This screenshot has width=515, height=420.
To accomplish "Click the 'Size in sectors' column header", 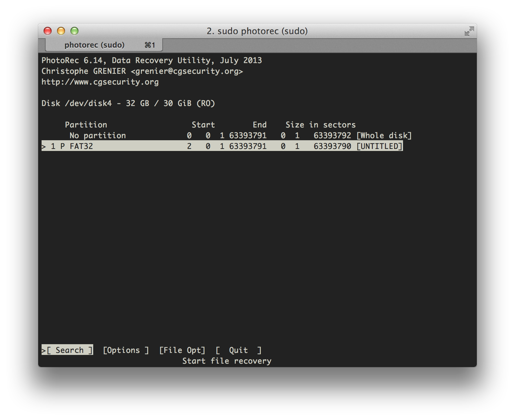I will (320, 125).
